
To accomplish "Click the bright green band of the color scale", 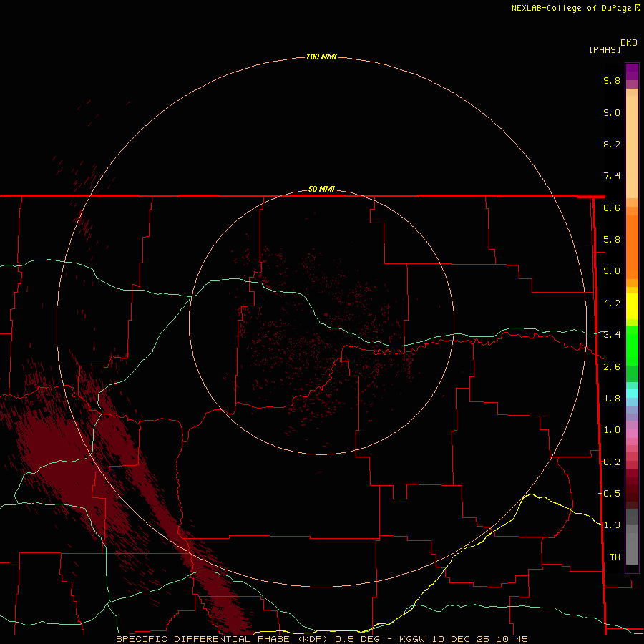I will [x=632, y=345].
